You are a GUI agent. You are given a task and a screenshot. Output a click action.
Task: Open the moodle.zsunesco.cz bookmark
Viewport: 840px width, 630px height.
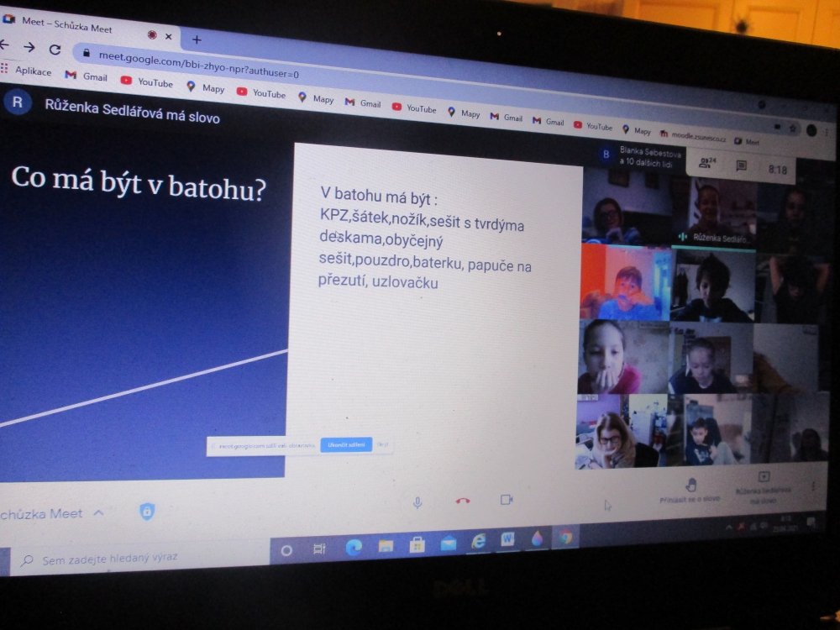pyautogui.click(x=693, y=136)
